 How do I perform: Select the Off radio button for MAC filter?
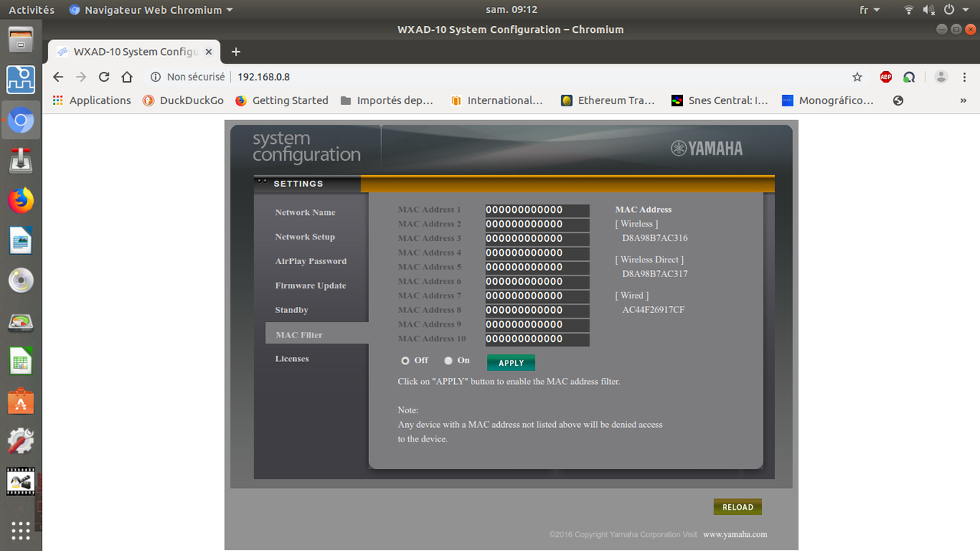click(x=405, y=360)
